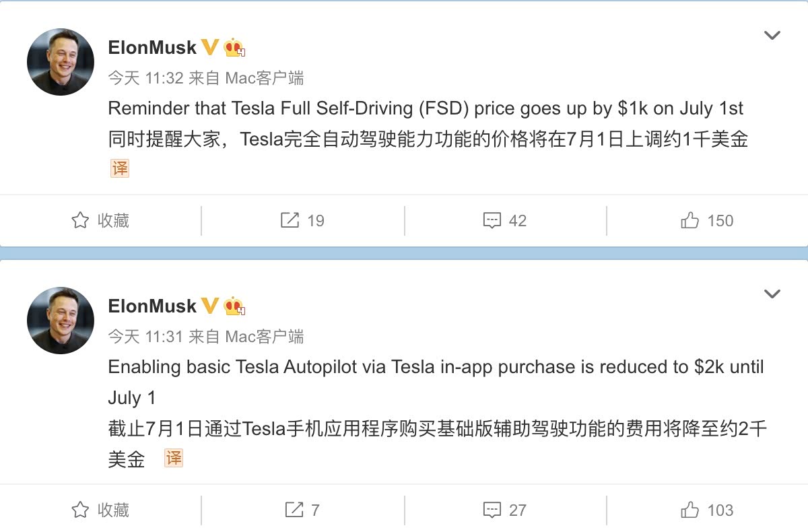
Task: Open comments on the Autopilot purchase post
Action: pos(505,510)
